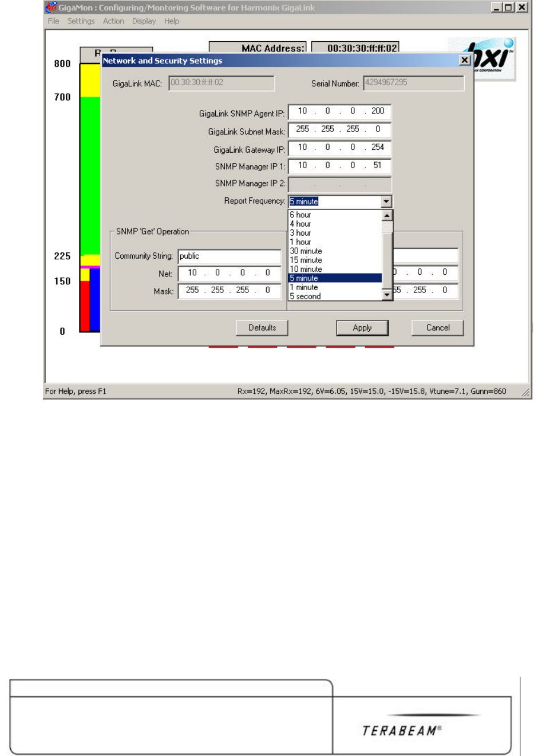538x756 pixels.
Task: Maximize the GigaMon window
Action: [x=508, y=7]
